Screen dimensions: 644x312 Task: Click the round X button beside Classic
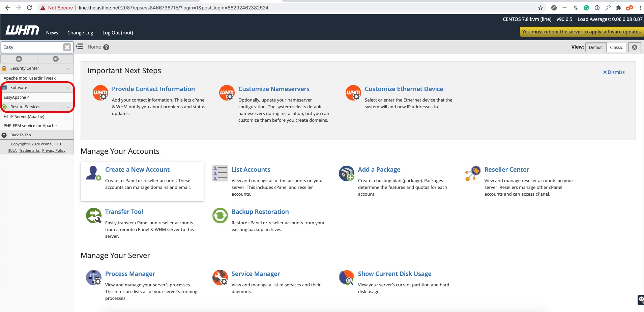(x=634, y=47)
